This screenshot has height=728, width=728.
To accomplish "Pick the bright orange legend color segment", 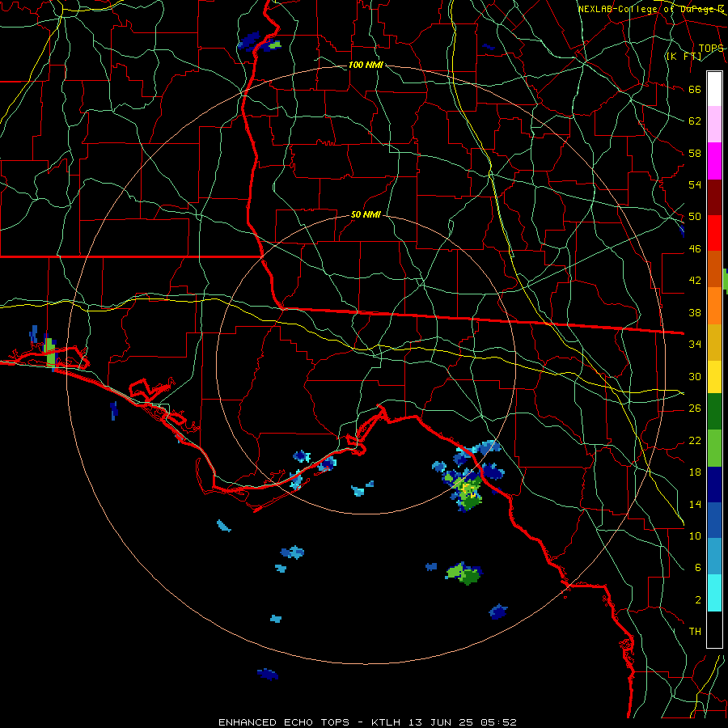I will click(x=714, y=305).
